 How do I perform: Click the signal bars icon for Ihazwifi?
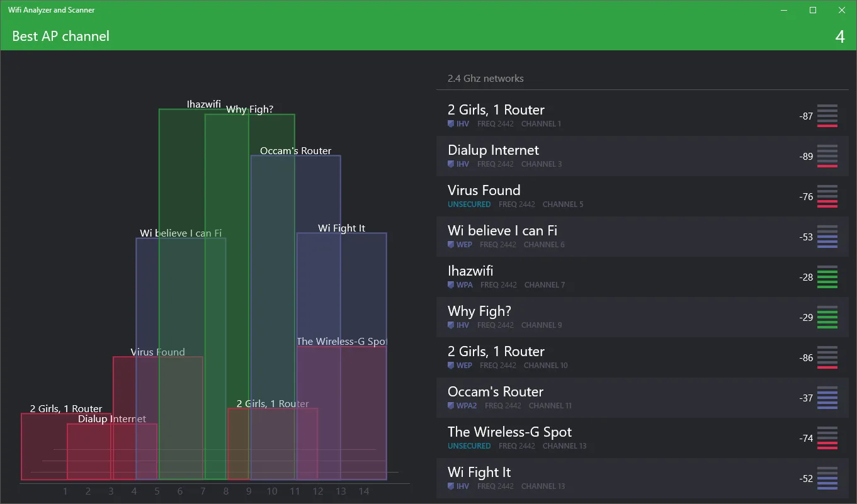pyautogui.click(x=827, y=277)
